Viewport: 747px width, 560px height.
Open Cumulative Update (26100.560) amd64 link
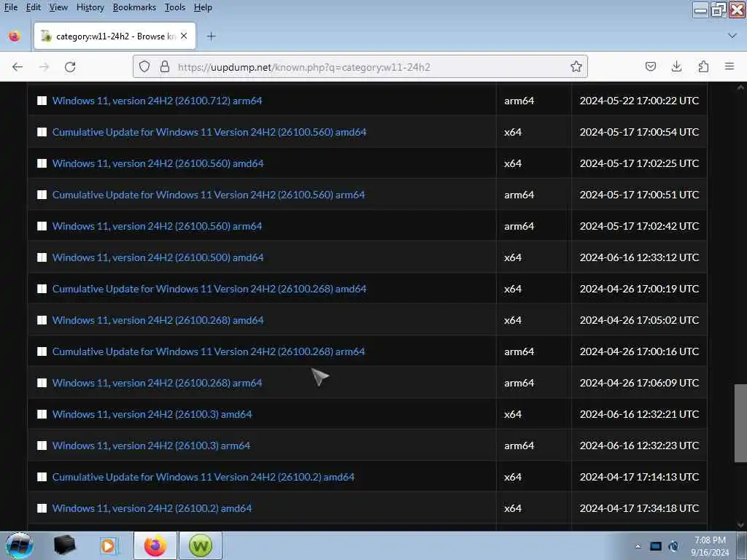209,132
